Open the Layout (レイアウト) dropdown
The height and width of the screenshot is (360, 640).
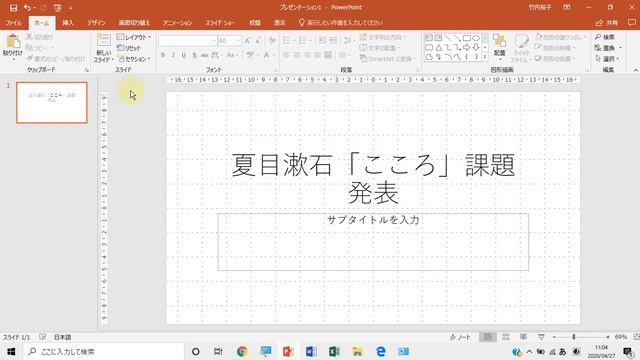tap(133, 37)
